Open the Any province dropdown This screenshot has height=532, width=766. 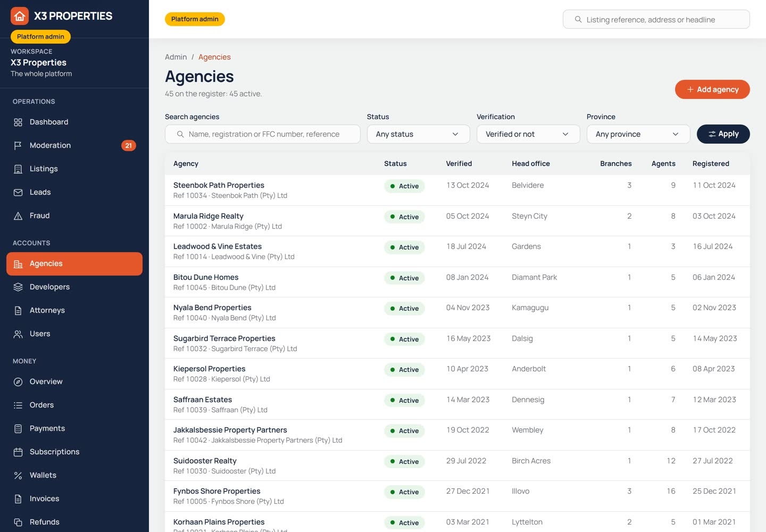[638, 134]
